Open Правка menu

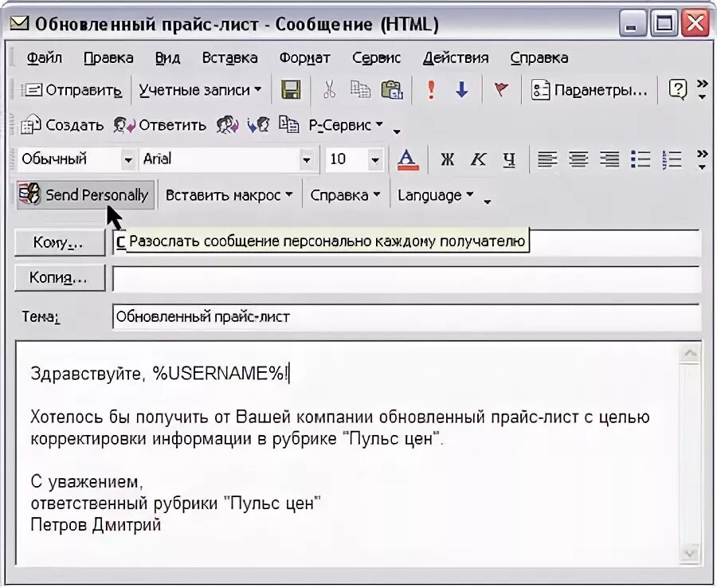[x=108, y=57]
